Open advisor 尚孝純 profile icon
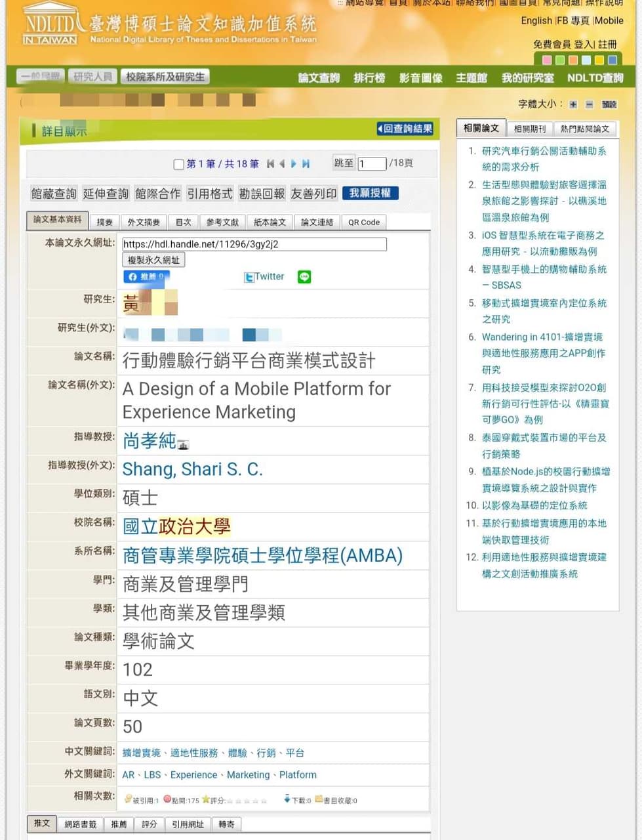 183,444
